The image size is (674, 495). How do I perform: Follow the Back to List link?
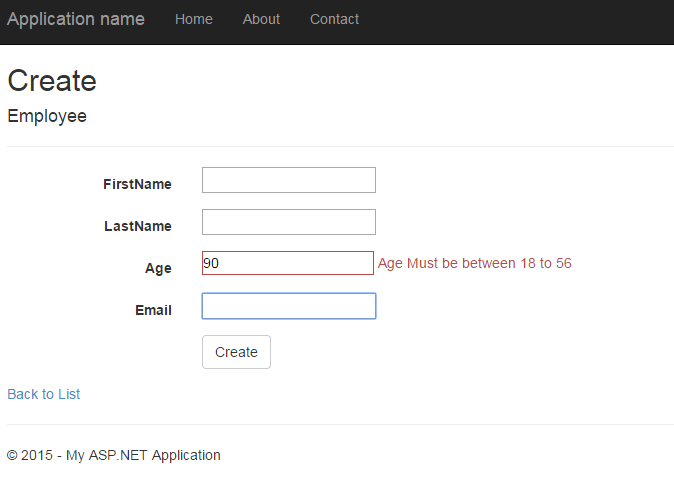pyautogui.click(x=44, y=394)
